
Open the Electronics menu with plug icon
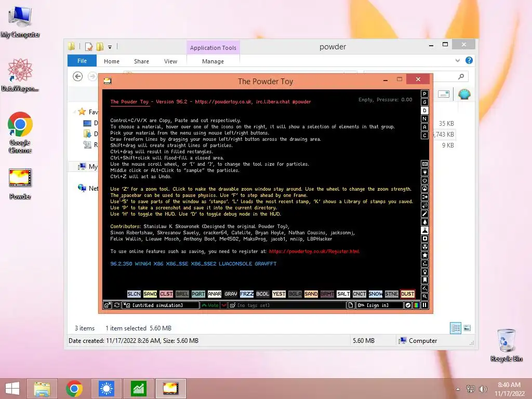click(424, 172)
